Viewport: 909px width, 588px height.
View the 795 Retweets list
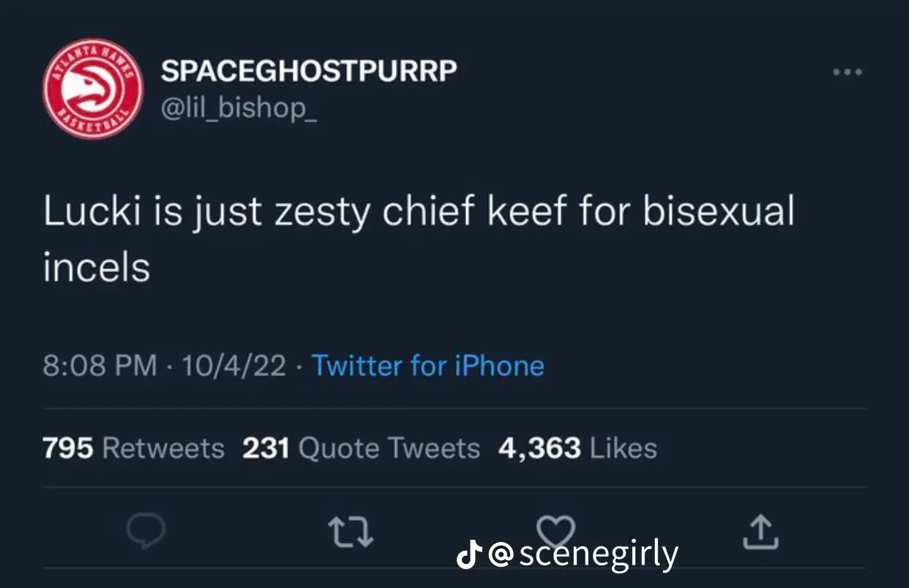(x=134, y=448)
